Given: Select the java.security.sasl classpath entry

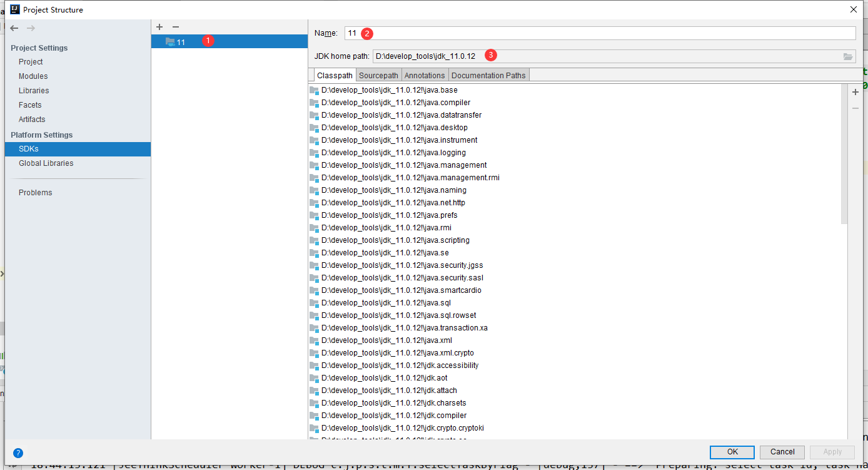Looking at the screenshot, I should point(396,278).
